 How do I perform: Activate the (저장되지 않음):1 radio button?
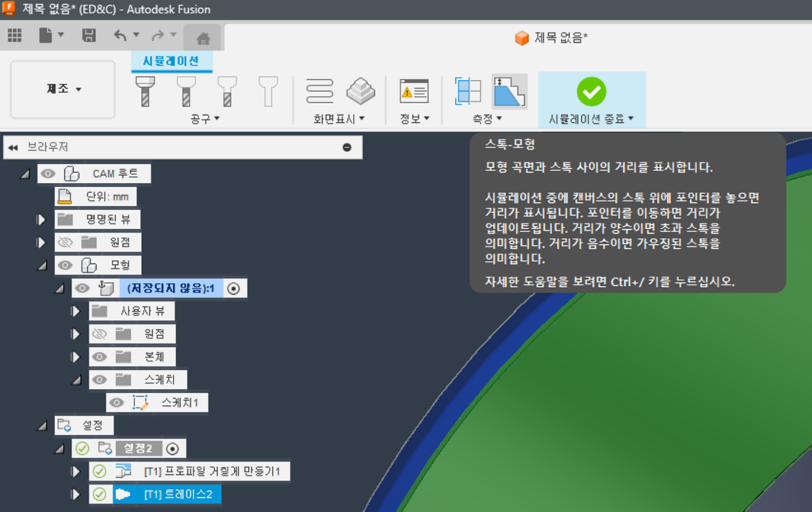point(234,288)
